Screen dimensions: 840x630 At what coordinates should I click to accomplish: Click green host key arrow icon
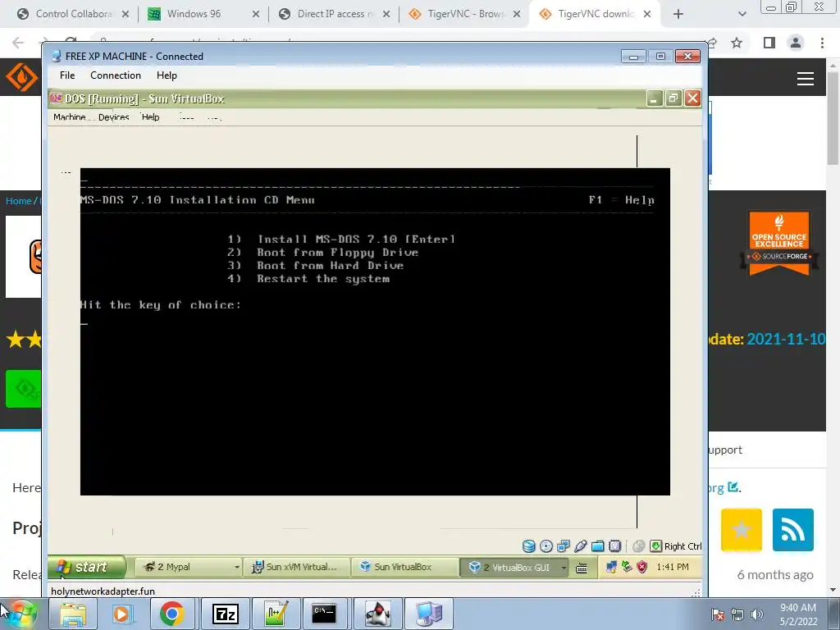point(655,546)
